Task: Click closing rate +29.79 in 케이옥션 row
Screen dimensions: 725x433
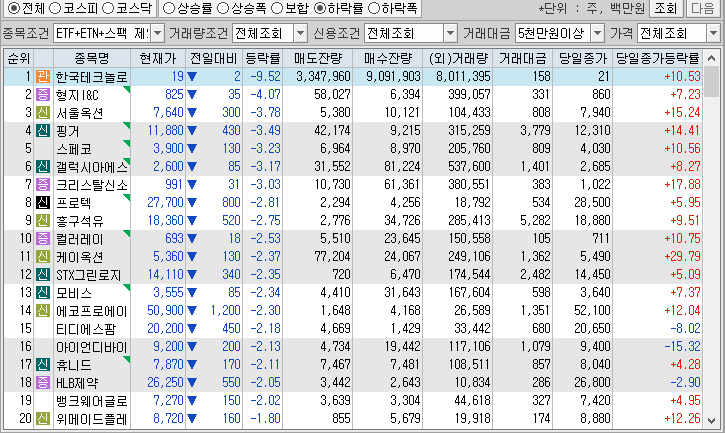Action: click(x=682, y=256)
